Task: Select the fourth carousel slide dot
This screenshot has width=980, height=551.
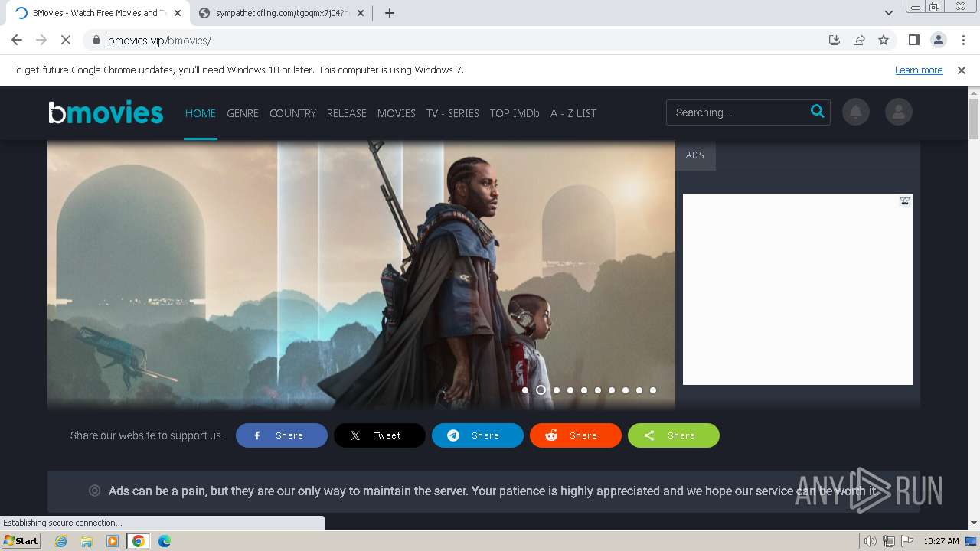Action: 570,390
